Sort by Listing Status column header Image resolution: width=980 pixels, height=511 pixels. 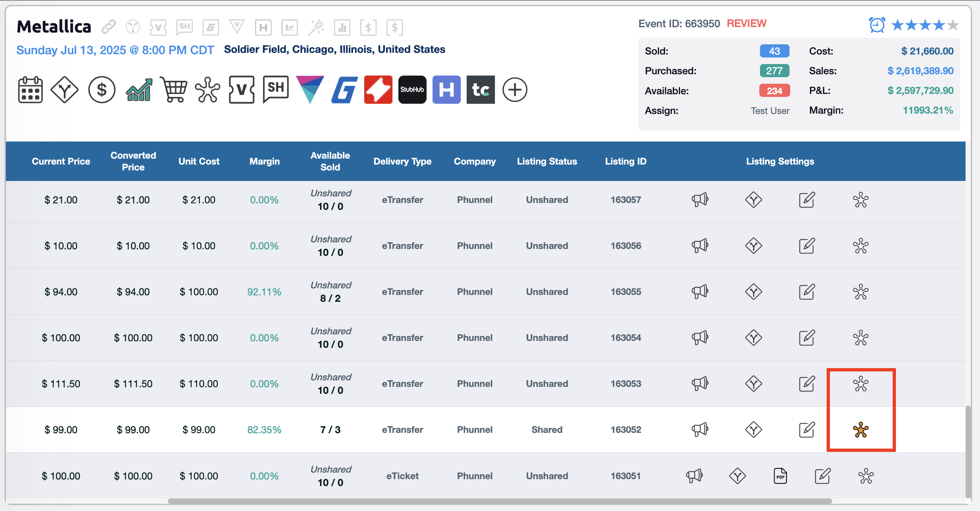pyautogui.click(x=546, y=161)
